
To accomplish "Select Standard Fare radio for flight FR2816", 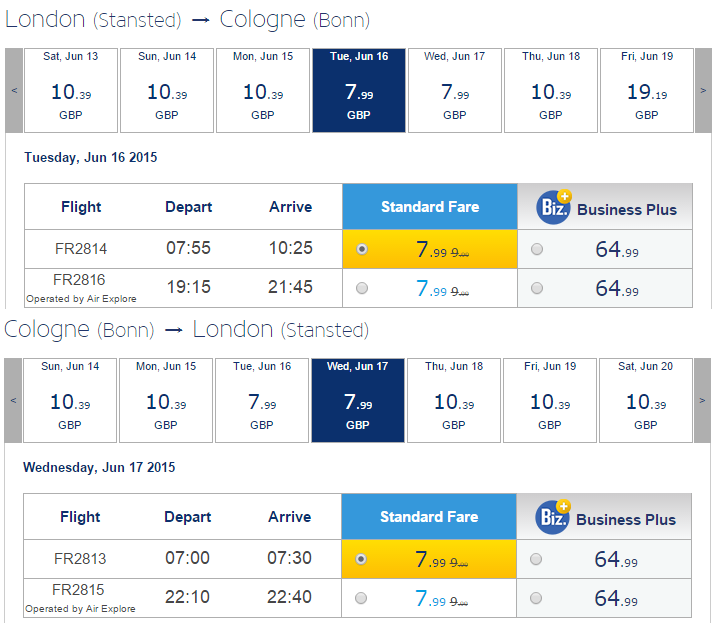I will pos(362,288).
